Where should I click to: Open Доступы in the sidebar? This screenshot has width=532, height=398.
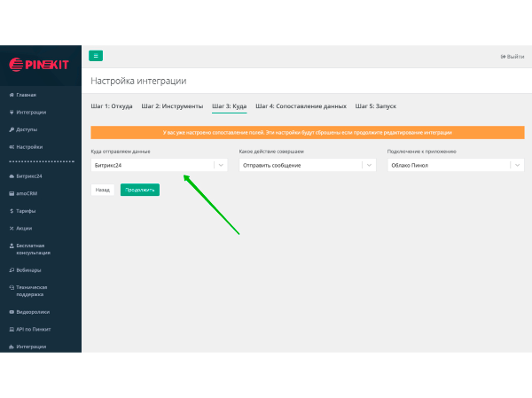pyautogui.click(x=27, y=129)
